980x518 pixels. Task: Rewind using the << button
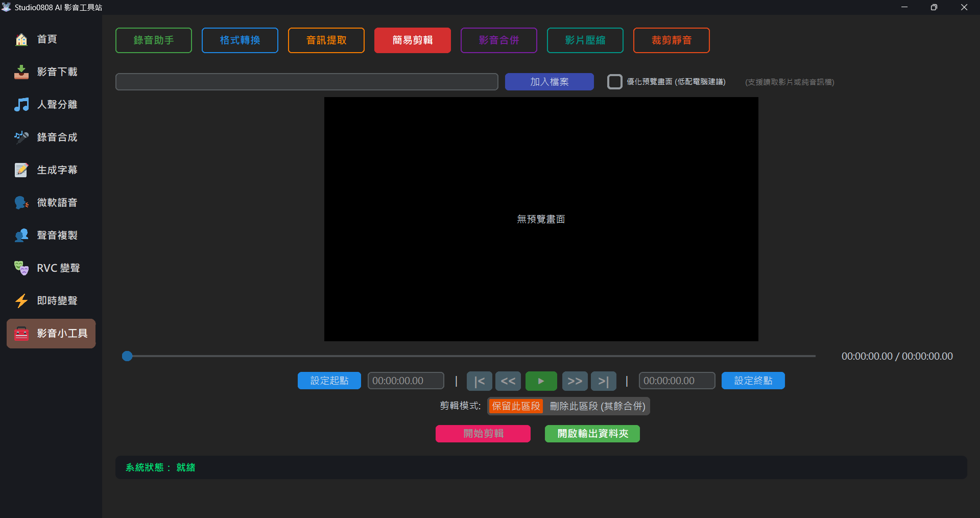click(x=508, y=381)
